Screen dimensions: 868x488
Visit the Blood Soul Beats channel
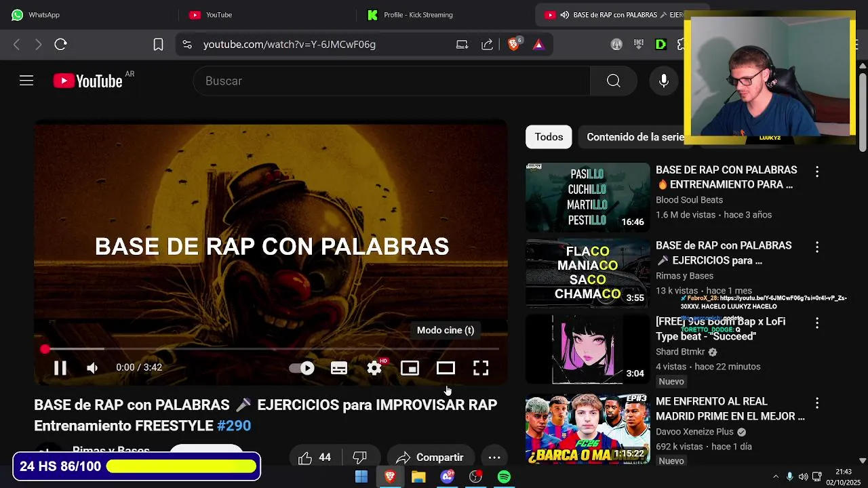(689, 200)
